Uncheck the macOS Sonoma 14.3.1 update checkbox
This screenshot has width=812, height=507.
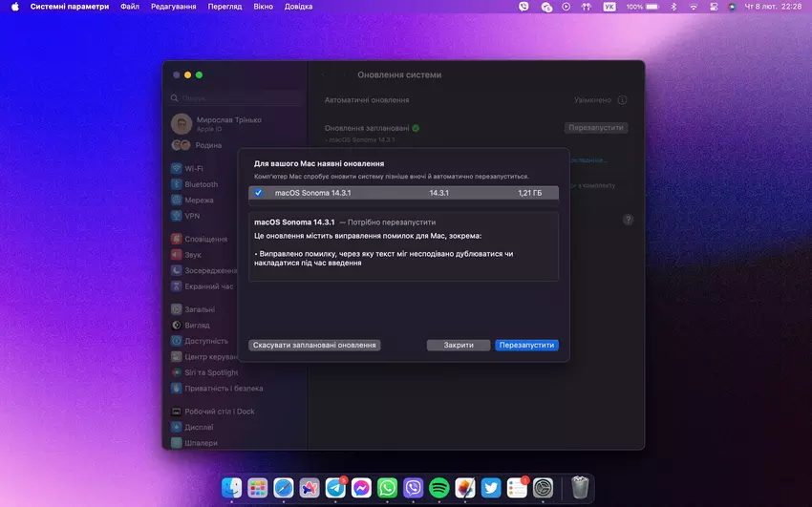click(x=258, y=193)
